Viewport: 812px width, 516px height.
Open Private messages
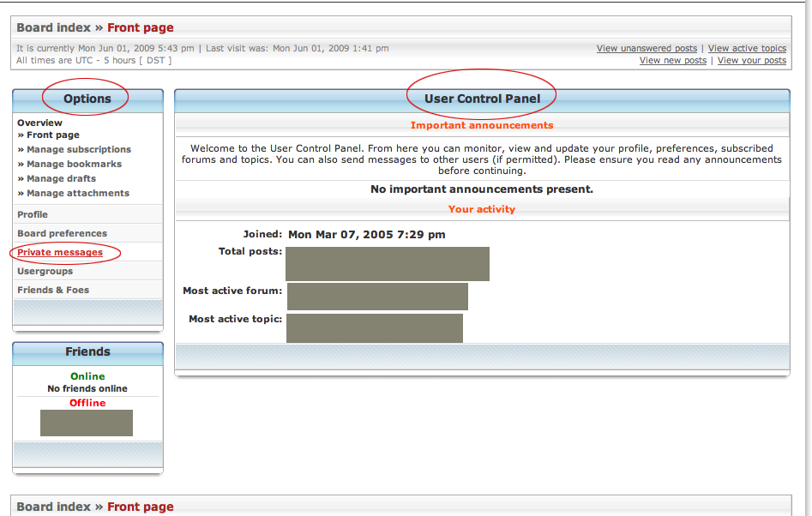(x=60, y=252)
